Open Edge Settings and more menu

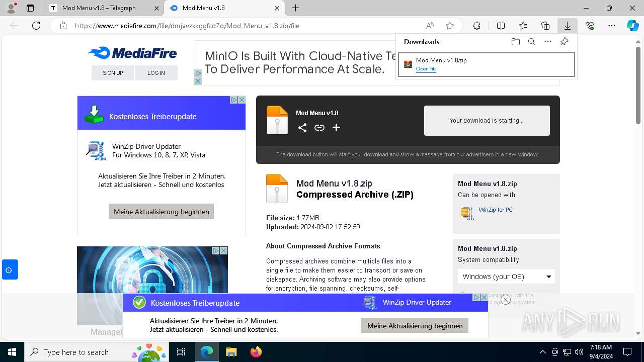[612, 26]
